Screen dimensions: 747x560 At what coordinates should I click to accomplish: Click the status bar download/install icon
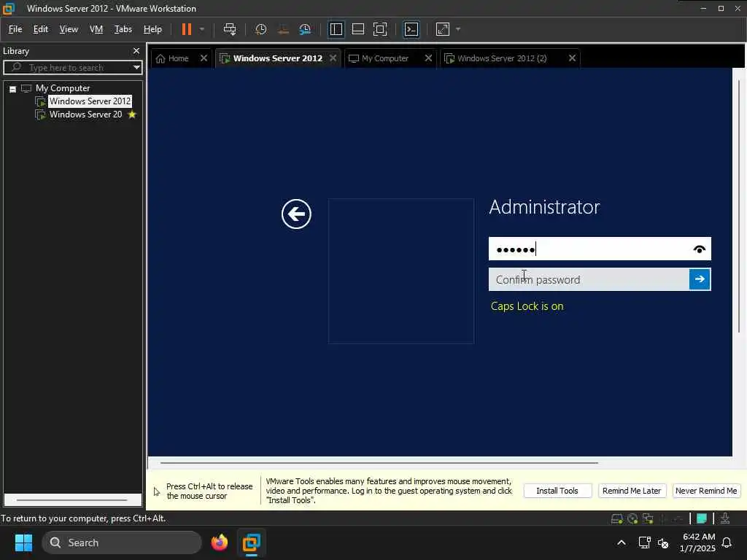[725, 518]
